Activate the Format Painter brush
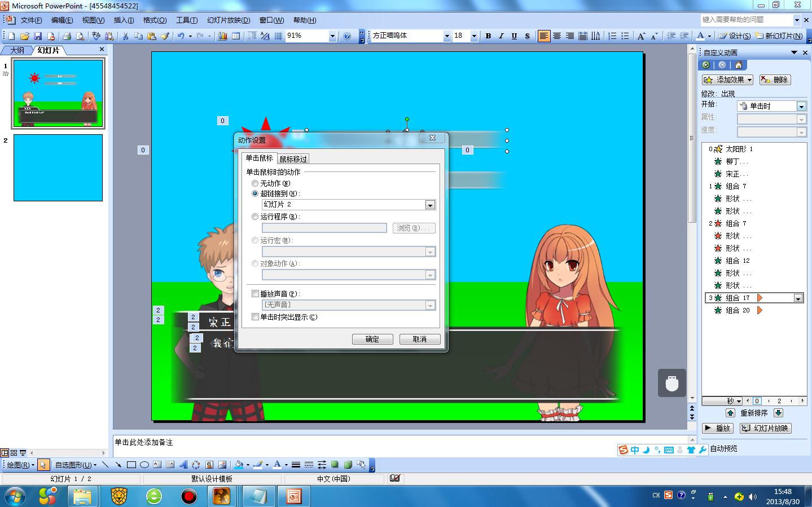812x507 pixels. coord(165,36)
